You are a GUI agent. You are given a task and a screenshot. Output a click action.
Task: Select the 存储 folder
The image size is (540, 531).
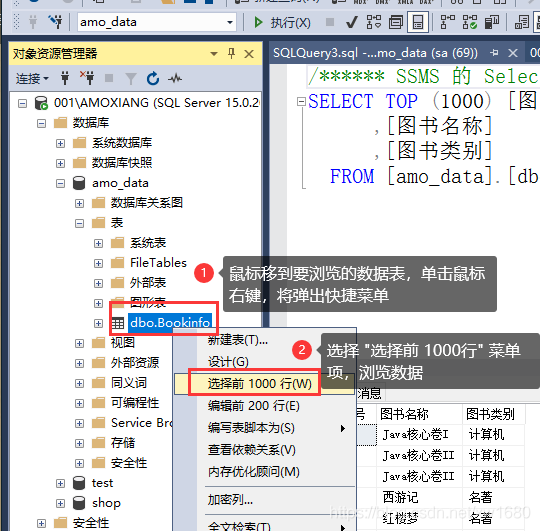click(123, 443)
